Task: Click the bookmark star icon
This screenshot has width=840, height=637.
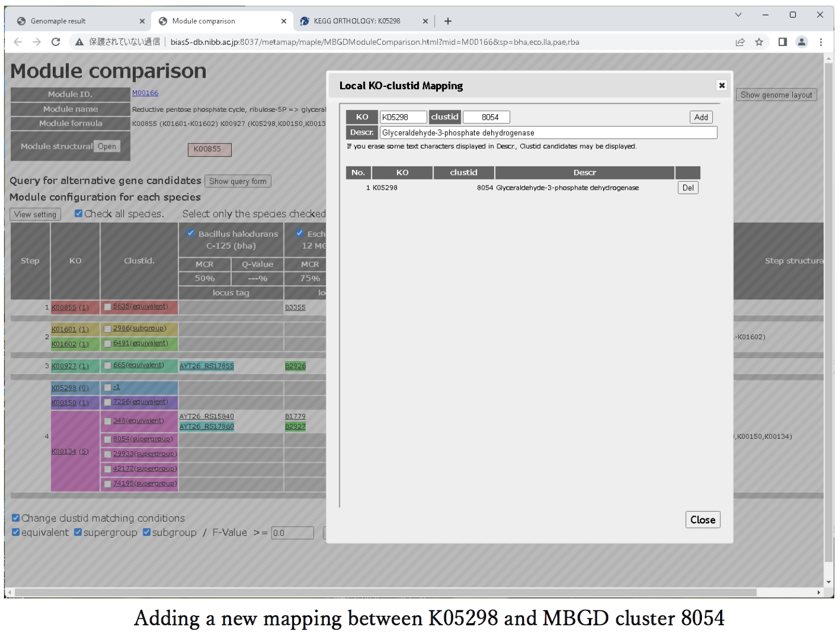Action: (x=759, y=42)
